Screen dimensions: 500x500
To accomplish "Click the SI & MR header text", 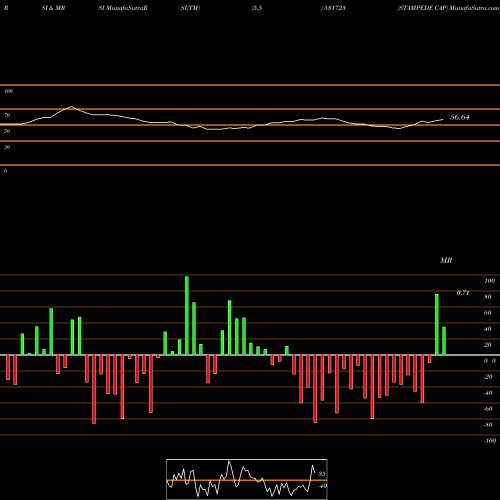I will click(x=53, y=8).
